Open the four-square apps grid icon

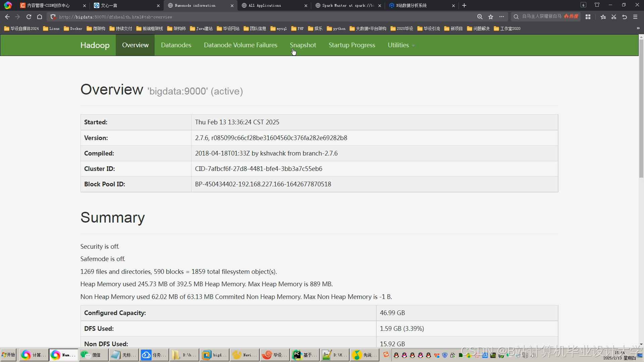point(588,17)
